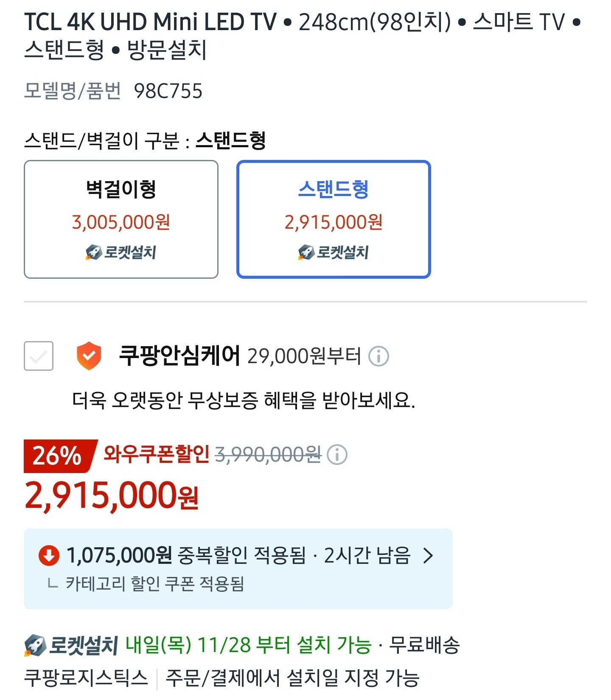Open info icon next to 3,990,000원
The image size is (611, 700).
click(x=338, y=455)
